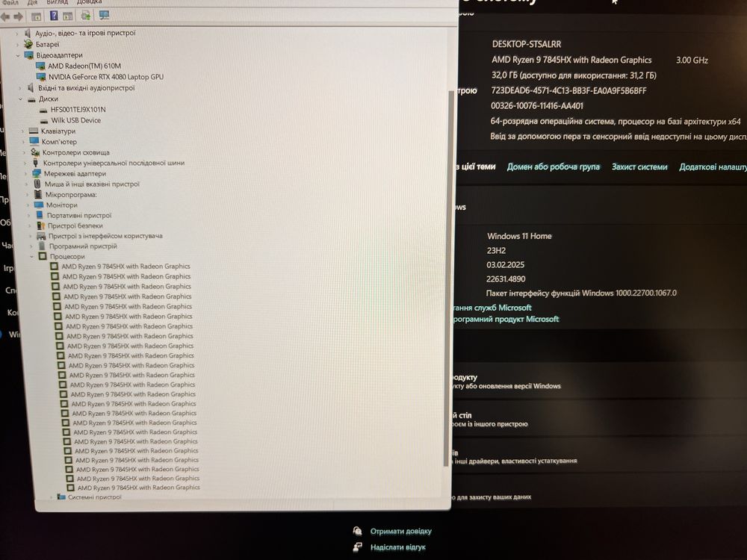Expand Аудіо-, відео- та ігрові пристрої chevron
The image size is (747, 560).
pyautogui.click(x=17, y=34)
